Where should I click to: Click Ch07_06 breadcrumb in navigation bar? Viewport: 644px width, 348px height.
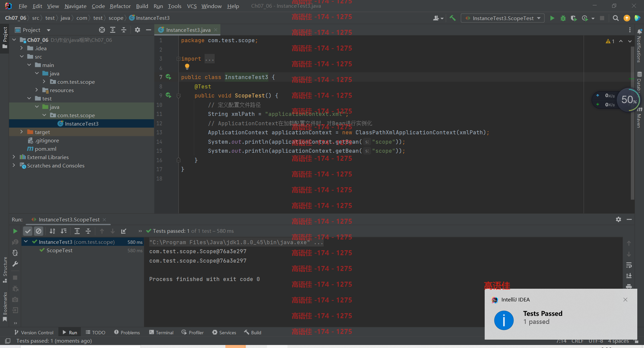coord(15,18)
